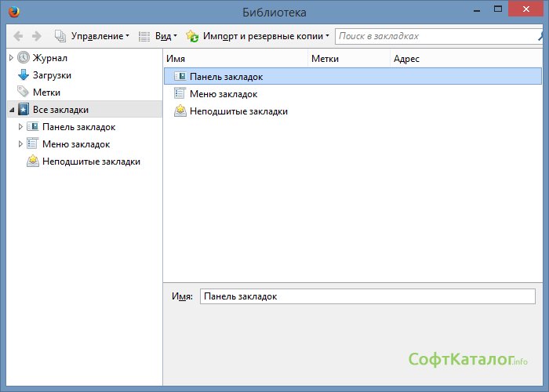Image resolution: width=549 pixels, height=392 pixels.
Task: Open the Импорт и резервные копии menu
Action: pos(258,36)
